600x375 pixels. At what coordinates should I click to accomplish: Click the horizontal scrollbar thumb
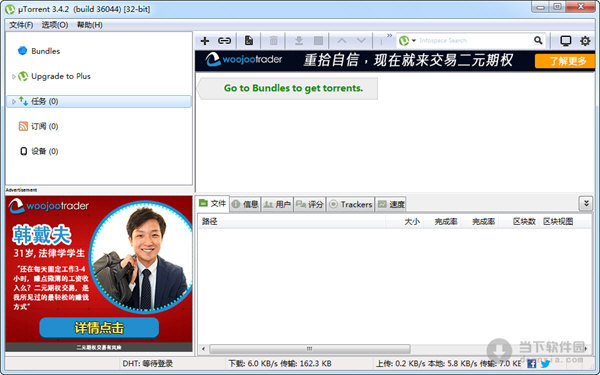pyautogui.click(x=310, y=349)
